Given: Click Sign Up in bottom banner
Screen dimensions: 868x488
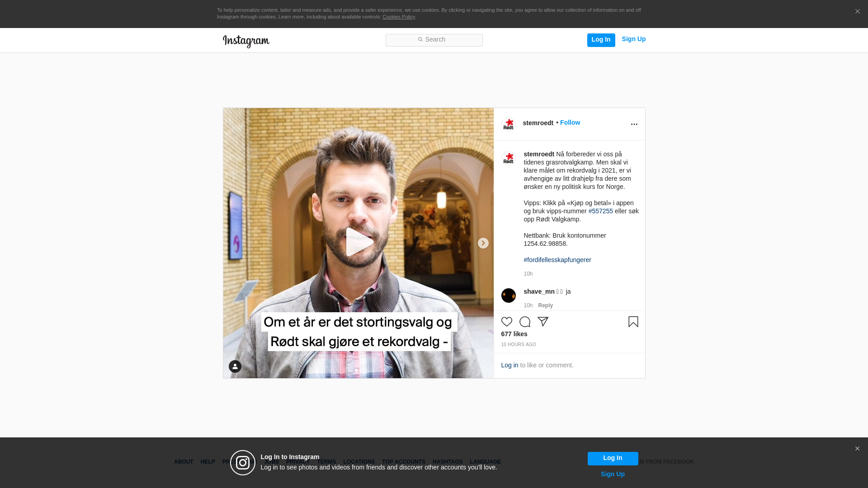Looking at the screenshot, I should pos(613,474).
